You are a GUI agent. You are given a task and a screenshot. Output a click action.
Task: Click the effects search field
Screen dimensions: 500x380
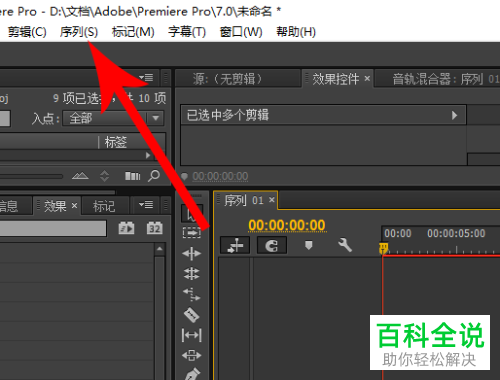coord(53,228)
